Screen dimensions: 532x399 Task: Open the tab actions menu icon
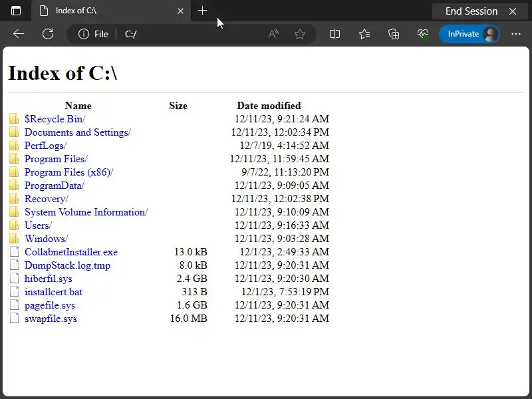coord(16,11)
